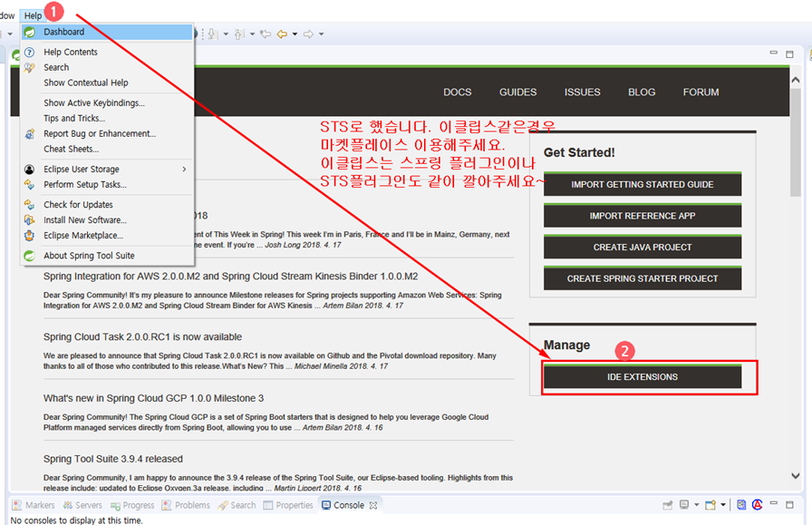The width and height of the screenshot is (812, 525).
Task: Click the yellow Back navigation arrow
Action: pyautogui.click(x=282, y=34)
